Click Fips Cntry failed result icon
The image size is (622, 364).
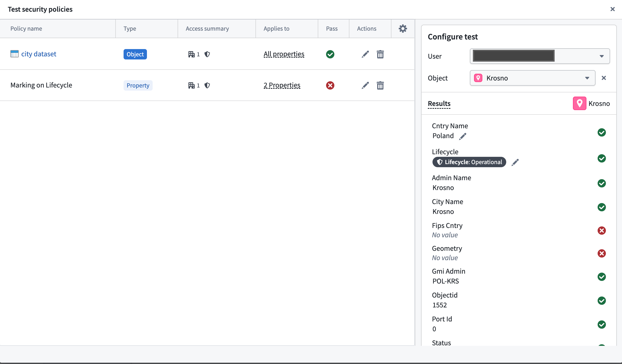pyautogui.click(x=601, y=231)
